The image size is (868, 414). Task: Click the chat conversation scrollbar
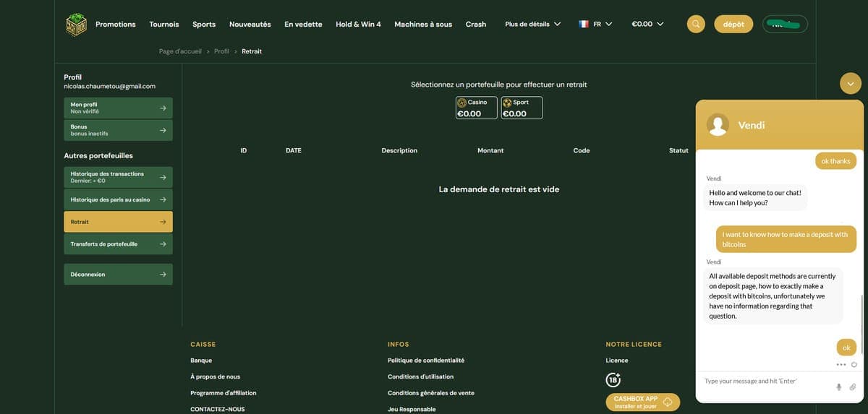861,324
